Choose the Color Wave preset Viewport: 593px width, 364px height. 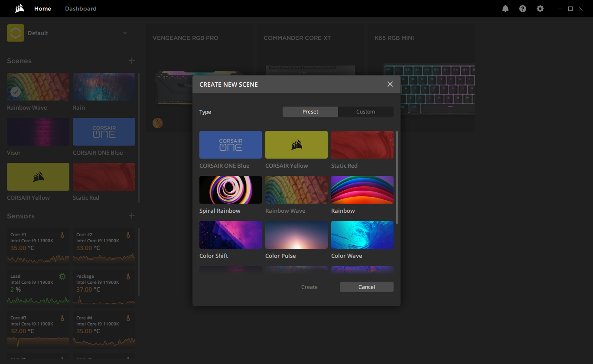[x=362, y=235]
